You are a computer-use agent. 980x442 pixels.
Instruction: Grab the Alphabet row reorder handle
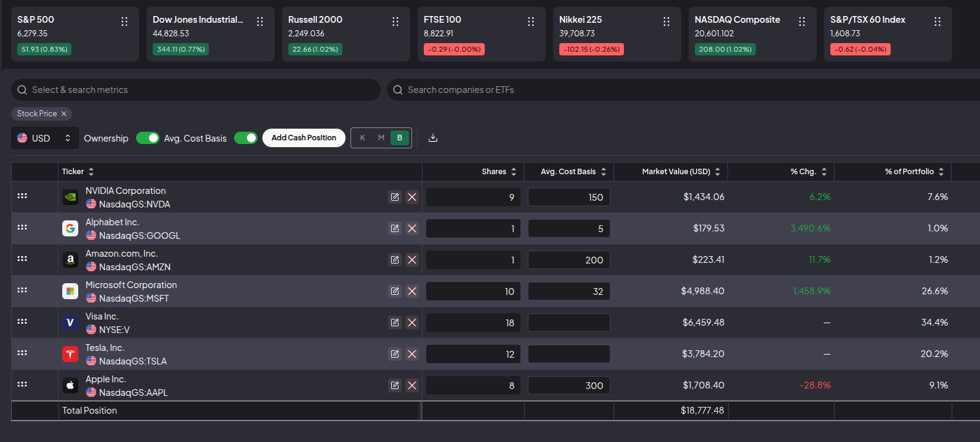tap(22, 227)
